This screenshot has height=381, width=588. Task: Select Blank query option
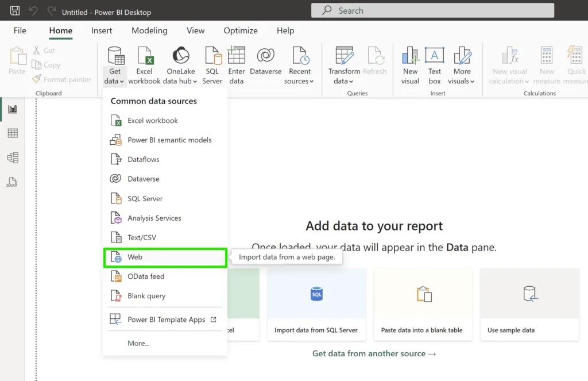pos(165,296)
